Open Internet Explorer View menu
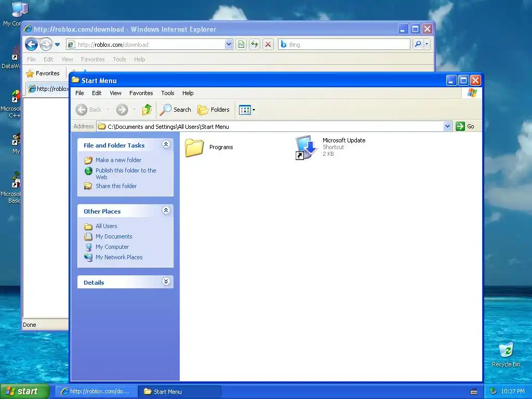 pyautogui.click(x=67, y=59)
